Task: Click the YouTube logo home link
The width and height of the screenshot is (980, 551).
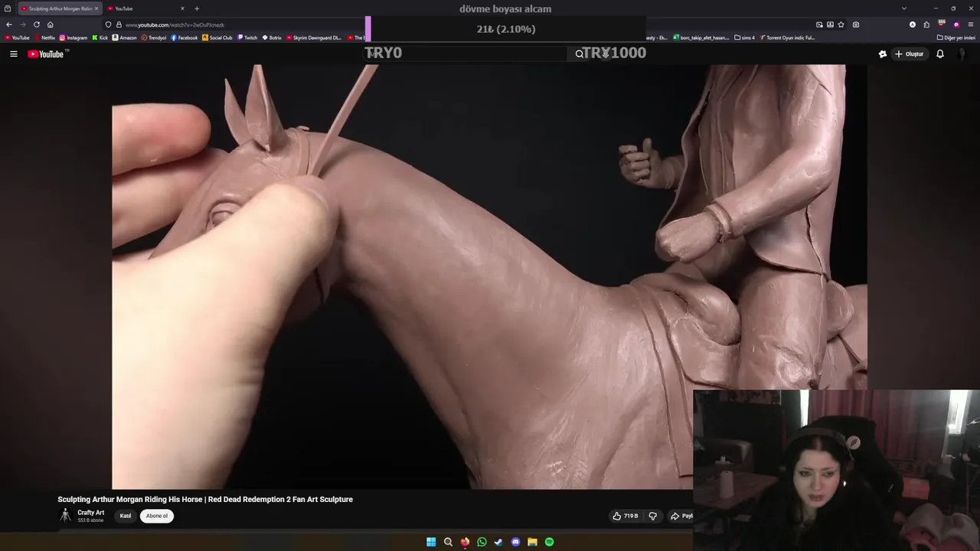Action: 47,54
